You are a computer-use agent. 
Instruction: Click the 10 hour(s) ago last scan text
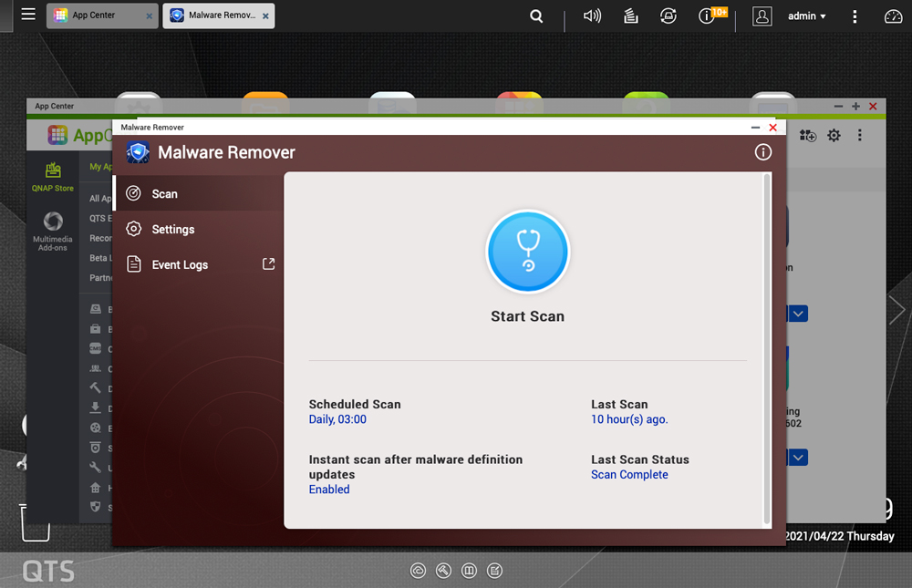pos(629,419)
